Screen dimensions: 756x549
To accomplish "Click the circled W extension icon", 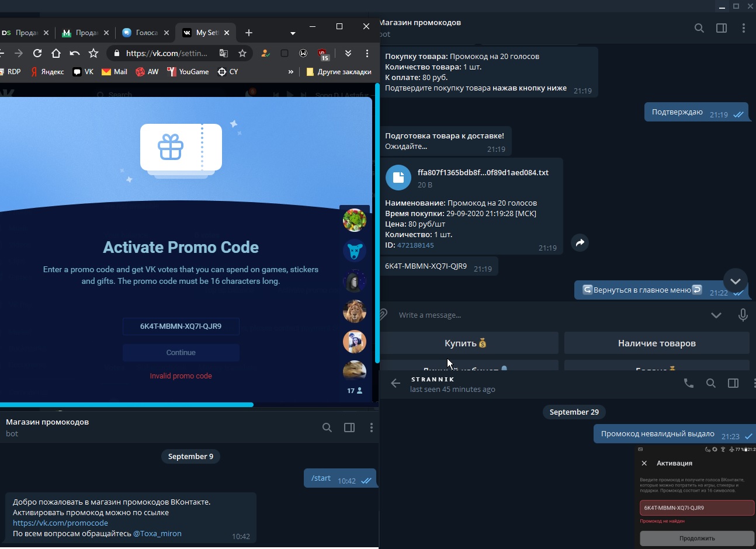I will 303,53.
